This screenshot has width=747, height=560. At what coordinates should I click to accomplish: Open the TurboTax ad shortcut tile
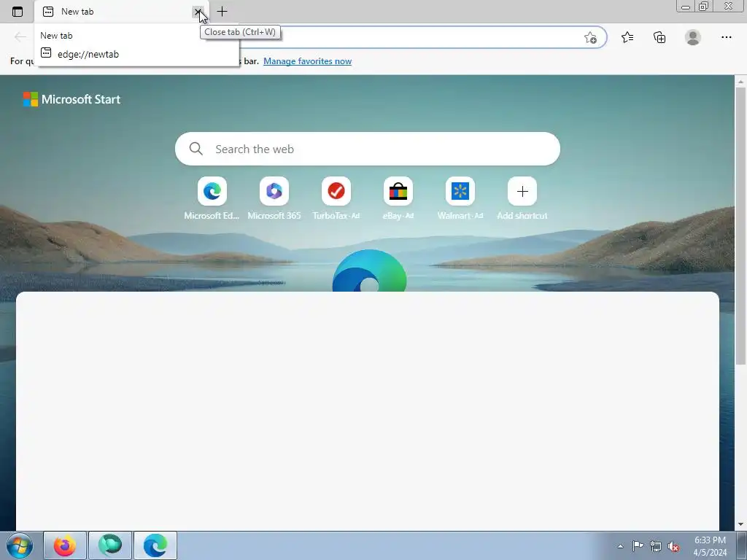tap(336, 198)
